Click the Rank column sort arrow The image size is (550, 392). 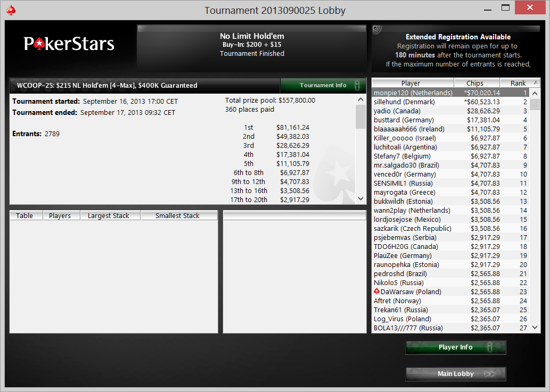(536, 82)
